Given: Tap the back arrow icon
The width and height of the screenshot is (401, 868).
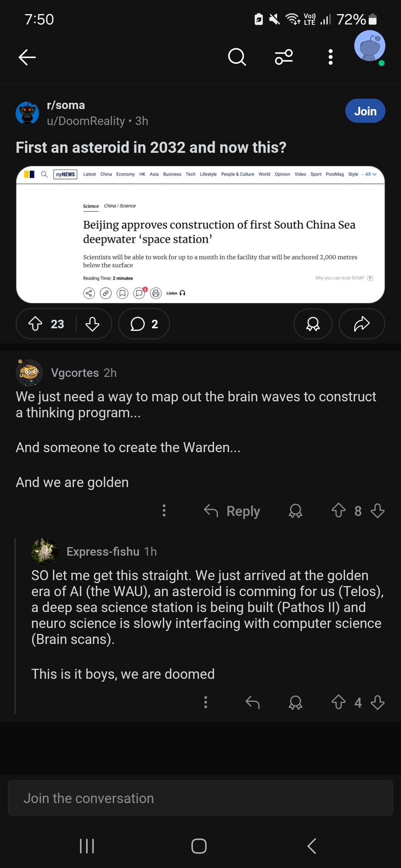Looking at the screenshot, I should [x=27, y=57].
